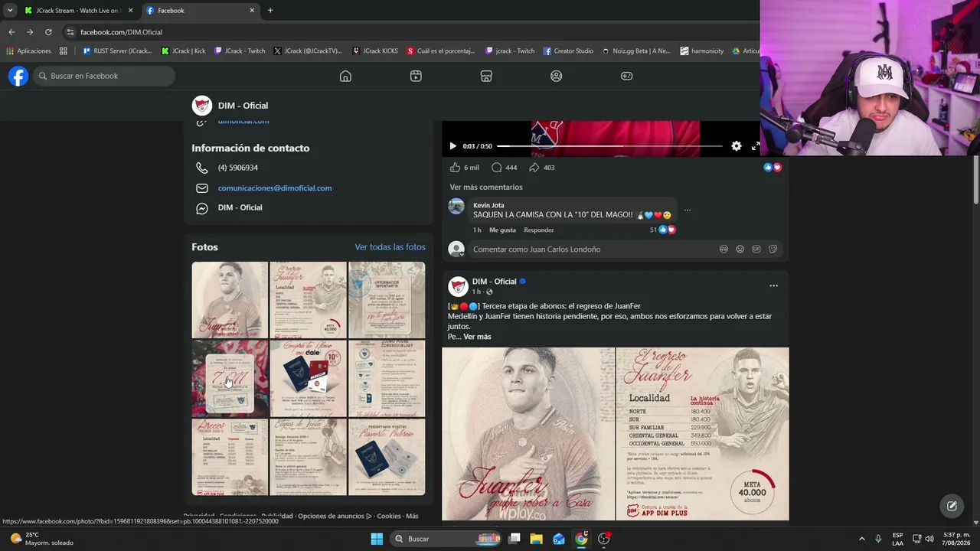Open the Creator Studio bookmark
The height and width of the screenshot is (551, 980).
click(568, 51)
